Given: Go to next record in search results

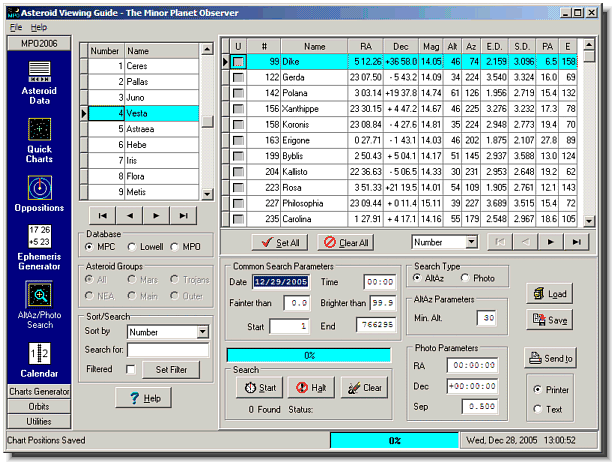Looking at the screenshot, I should [x=551, y=242].
